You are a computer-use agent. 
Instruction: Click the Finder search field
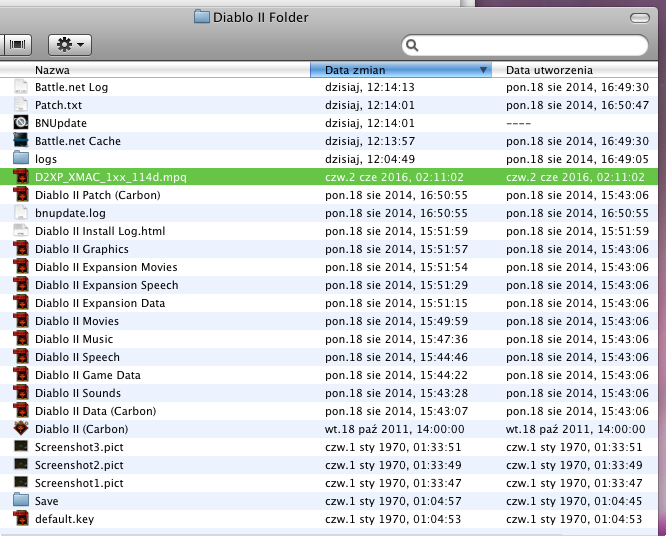click(525, 45)
